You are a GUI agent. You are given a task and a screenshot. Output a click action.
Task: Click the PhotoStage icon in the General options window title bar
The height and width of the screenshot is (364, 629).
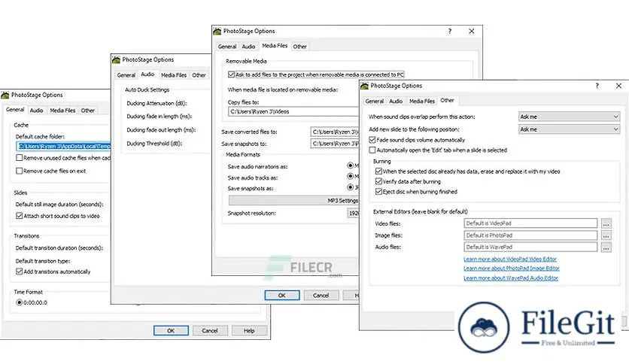[5, 95]
